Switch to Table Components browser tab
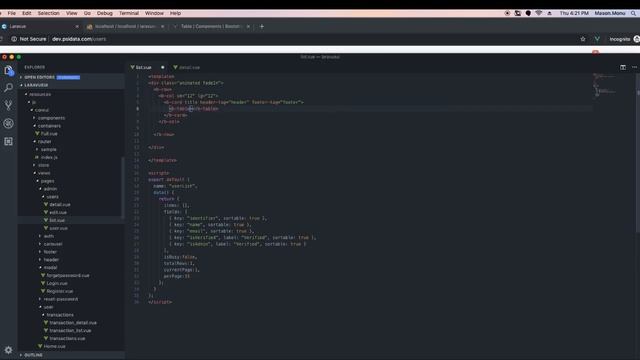The width and height of the screenshot is (640, 360). point(211,27)
